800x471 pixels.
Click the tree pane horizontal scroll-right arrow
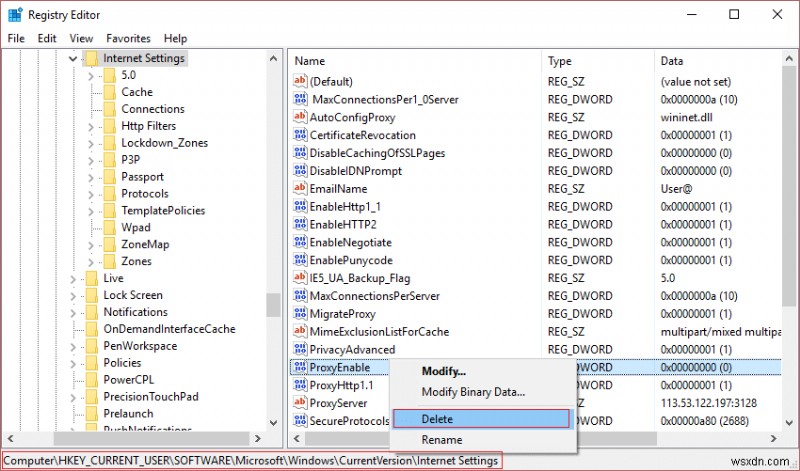point(258,438)
